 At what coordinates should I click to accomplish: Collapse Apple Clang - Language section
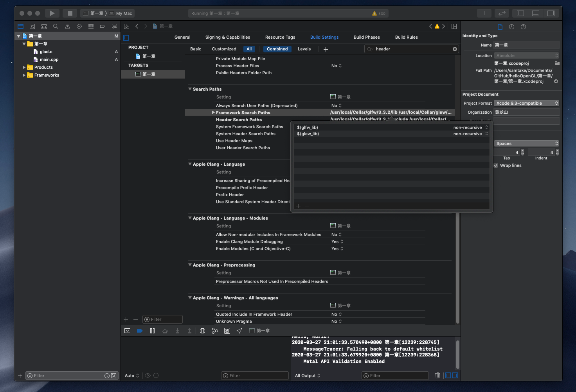[190, 164]
